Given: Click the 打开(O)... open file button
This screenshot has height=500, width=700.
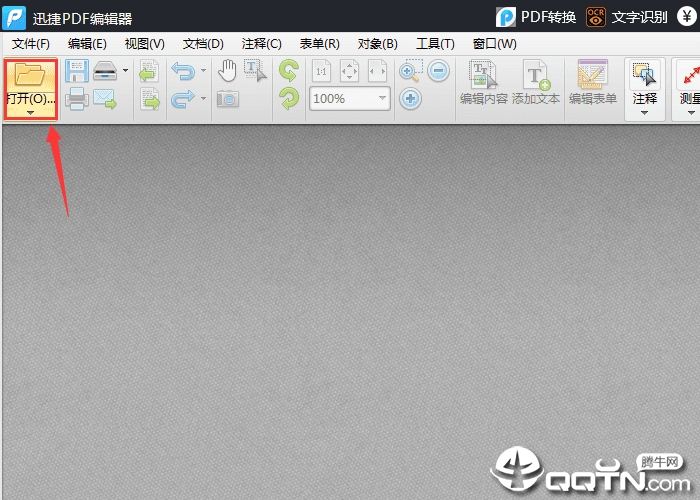Looking at the screenshot, I should (31, 90).
